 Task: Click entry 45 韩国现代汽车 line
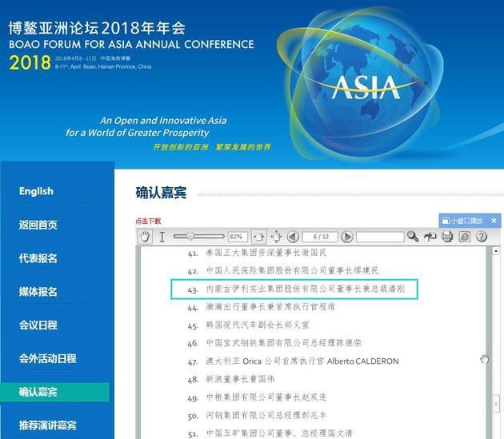point(248,325)
